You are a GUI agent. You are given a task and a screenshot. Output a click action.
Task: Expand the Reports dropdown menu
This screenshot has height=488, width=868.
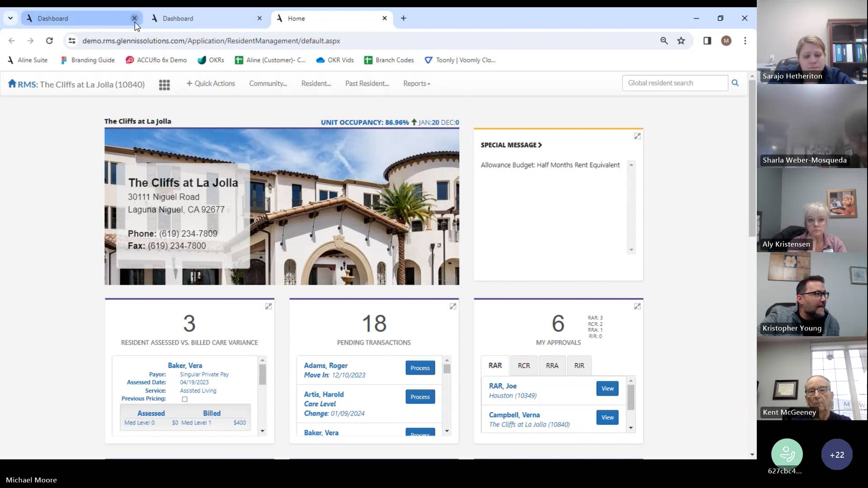pyautogui.click(x=415, y=84)
